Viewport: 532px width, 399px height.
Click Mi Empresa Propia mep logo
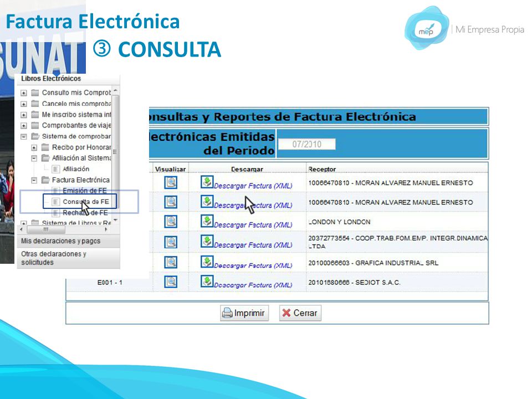click(427, 28)
